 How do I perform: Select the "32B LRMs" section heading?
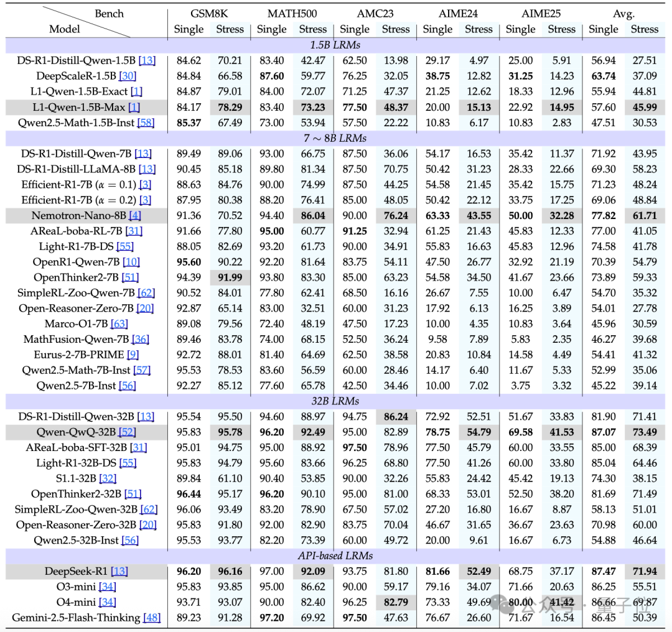[335, 401]
